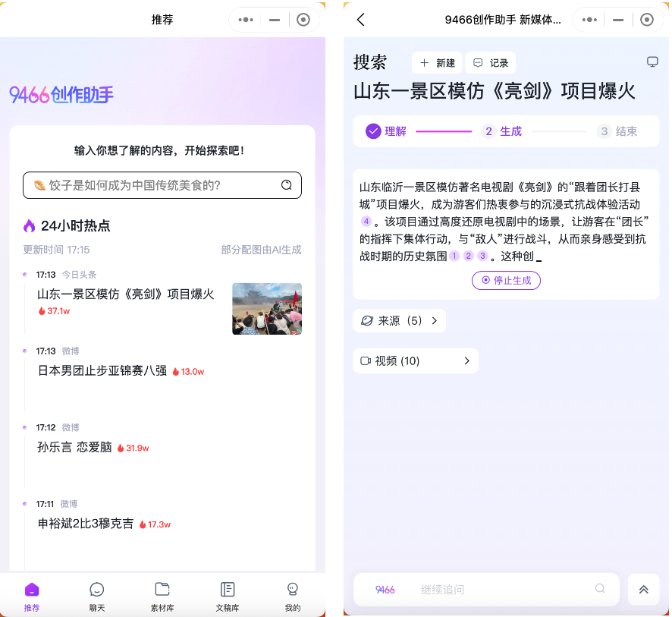672x617 pixels.
Task: Click the search icon in the 继续追问 box
Action: point(600,589)
